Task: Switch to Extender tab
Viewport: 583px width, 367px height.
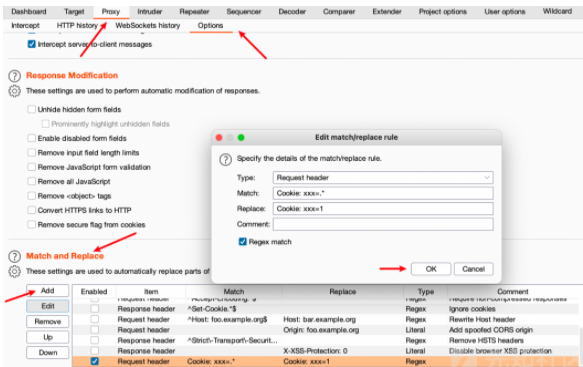Action: [387, 12]
